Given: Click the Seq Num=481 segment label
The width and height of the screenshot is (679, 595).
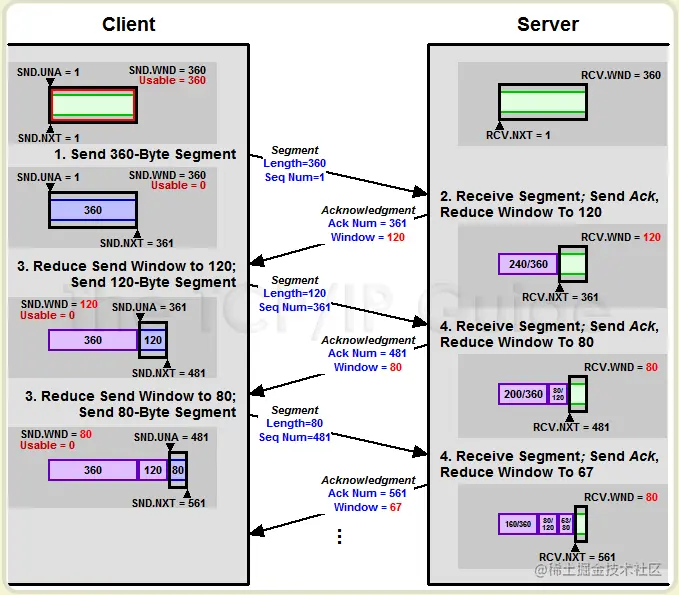Looking at the screenshot, I should 294,437.
